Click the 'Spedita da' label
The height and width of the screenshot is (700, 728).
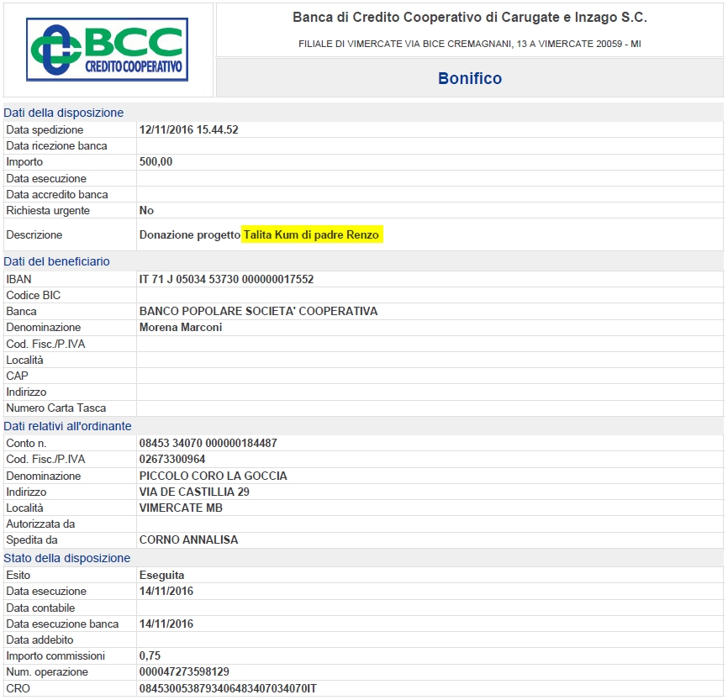32,540
